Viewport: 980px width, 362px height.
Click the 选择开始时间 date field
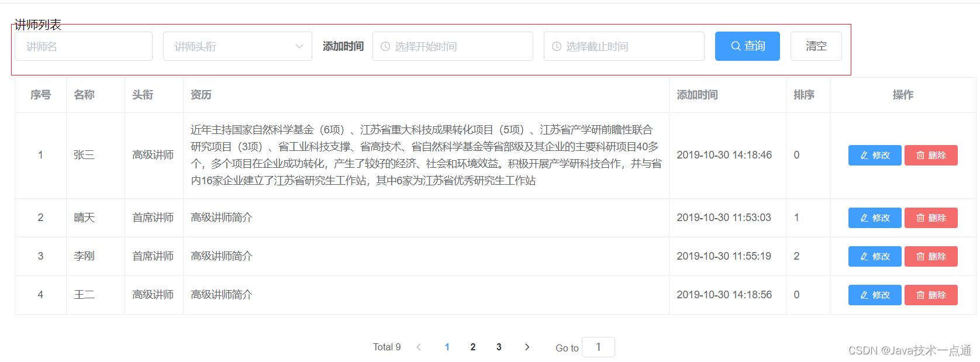point(453,46)
